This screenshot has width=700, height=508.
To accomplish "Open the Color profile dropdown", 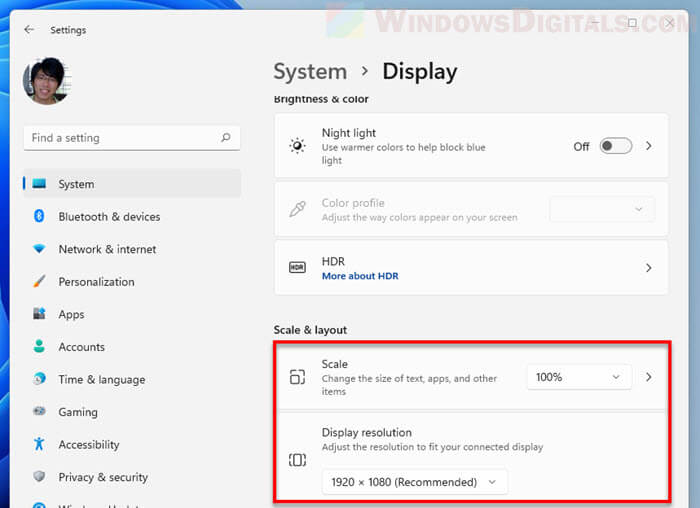I will [602, 209].
